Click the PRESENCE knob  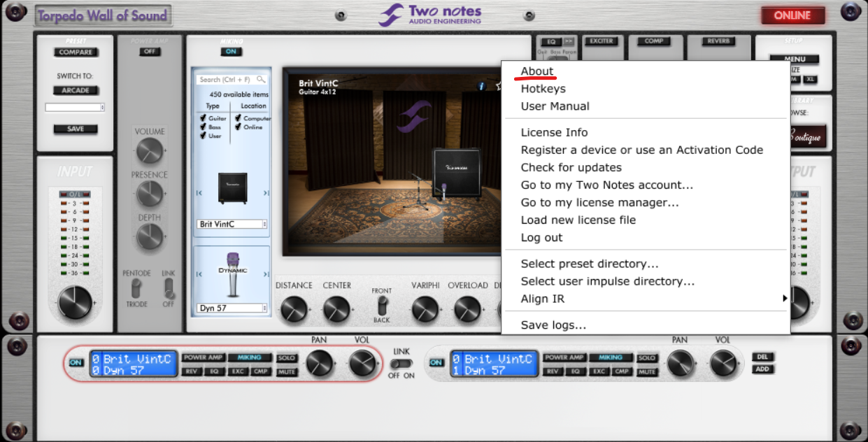pyautogui.click(x=149, y=194)
